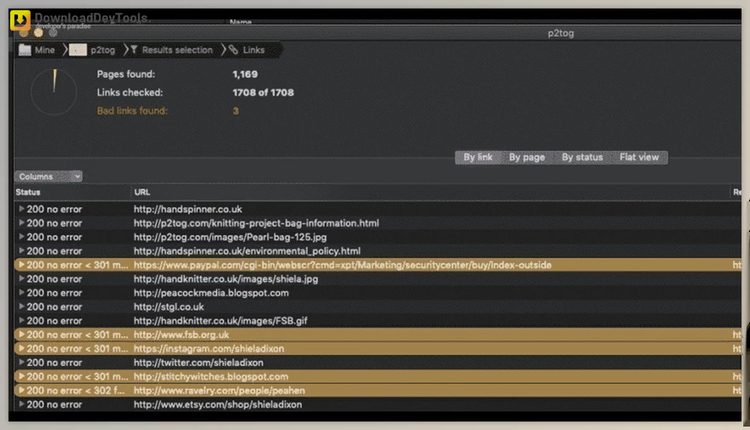Expand the peacockmedia.blogspot.com row
The height and width of the screenshot is (430, 750).
click(x=22, y=292)
